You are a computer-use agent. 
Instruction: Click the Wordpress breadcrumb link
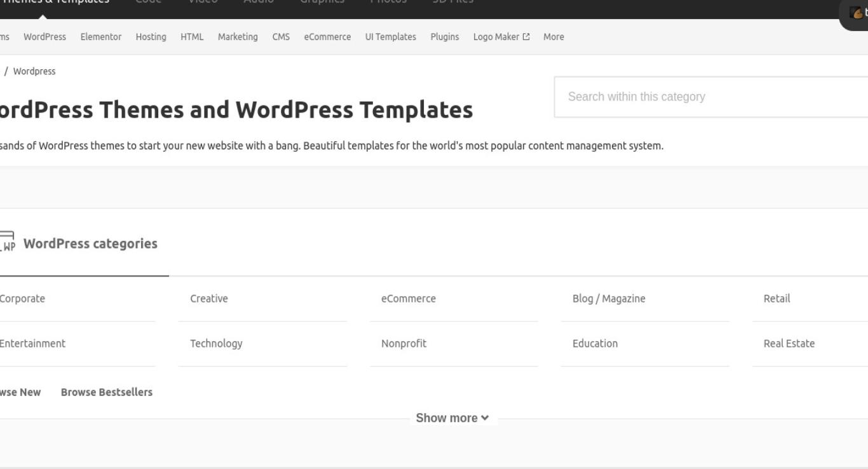[34, 71]
